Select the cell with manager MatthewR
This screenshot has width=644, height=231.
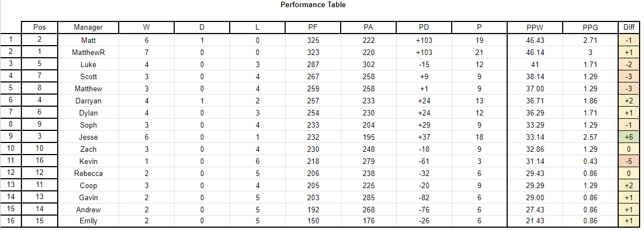point(88,53)
